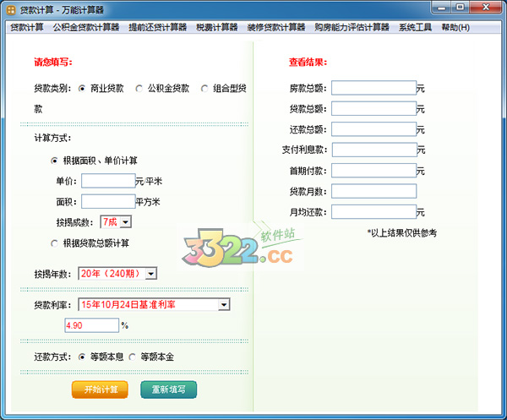This screenshot has height=420, width=507.
Task: Click the 查看结果 heading
Action: (308, 62)
